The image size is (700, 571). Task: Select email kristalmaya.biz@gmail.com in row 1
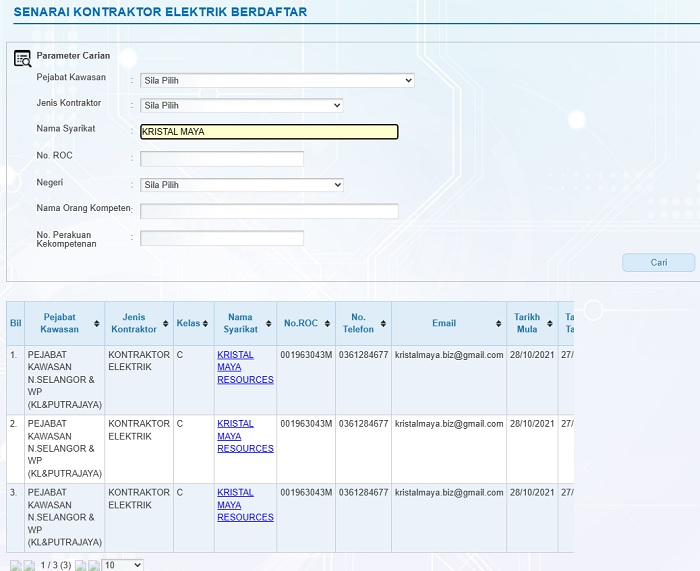pos(449,355)
